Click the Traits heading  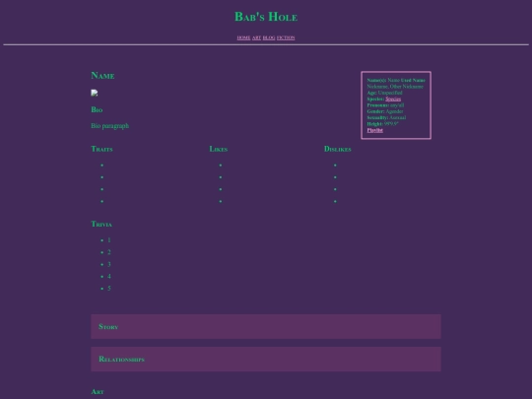click(x=101, y=149)
